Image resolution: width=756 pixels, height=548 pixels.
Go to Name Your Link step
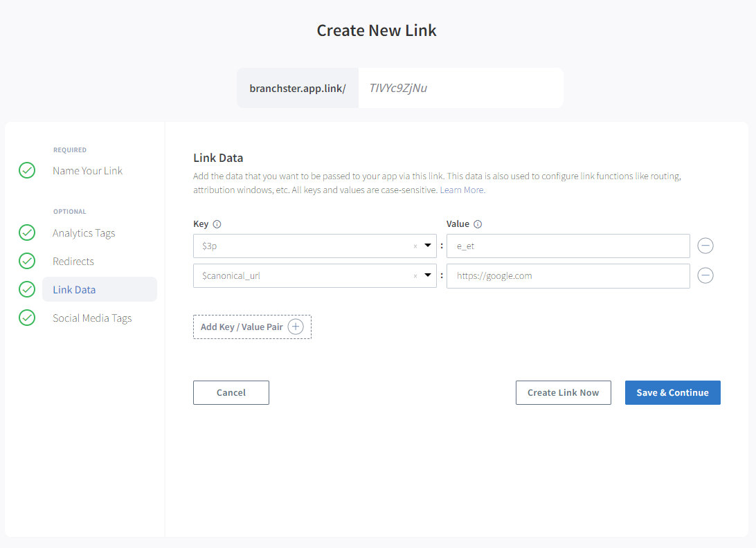87,171
